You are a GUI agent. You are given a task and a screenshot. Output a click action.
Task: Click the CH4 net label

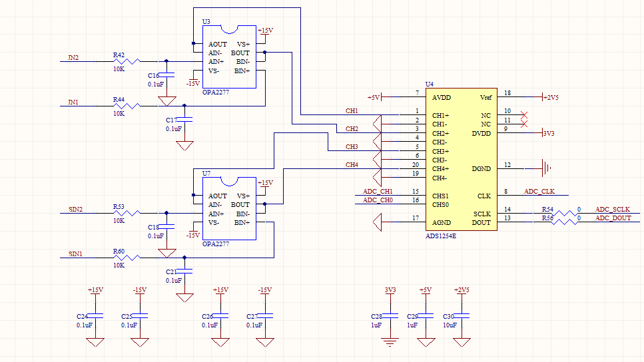pos(352,164)
